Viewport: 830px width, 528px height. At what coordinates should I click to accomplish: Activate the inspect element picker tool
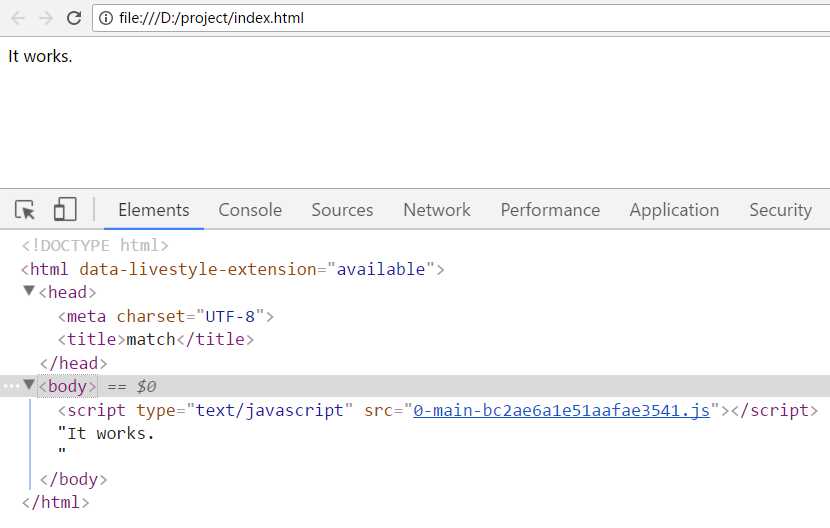pos(26,210)
